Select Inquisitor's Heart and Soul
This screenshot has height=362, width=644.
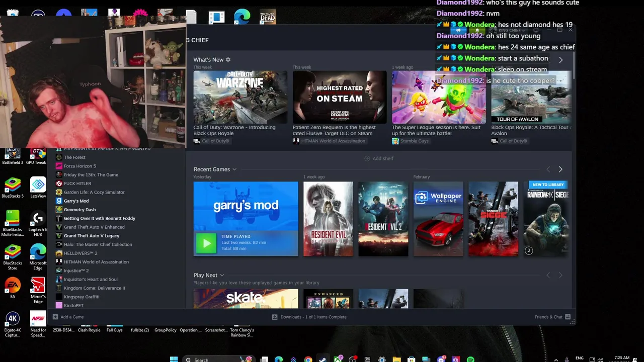[x=91, y=279]
